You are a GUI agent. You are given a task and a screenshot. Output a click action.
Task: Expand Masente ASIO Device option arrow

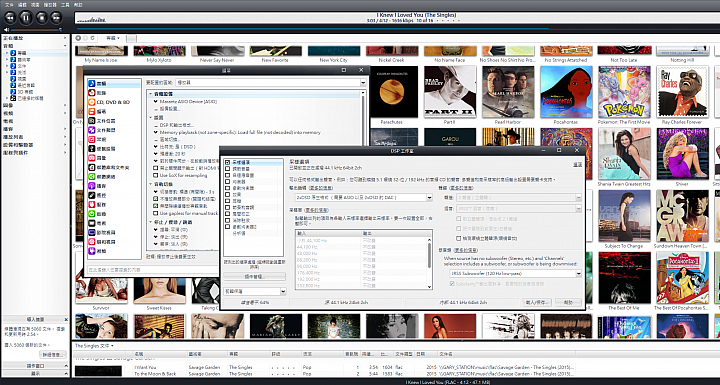pos(156,102)
